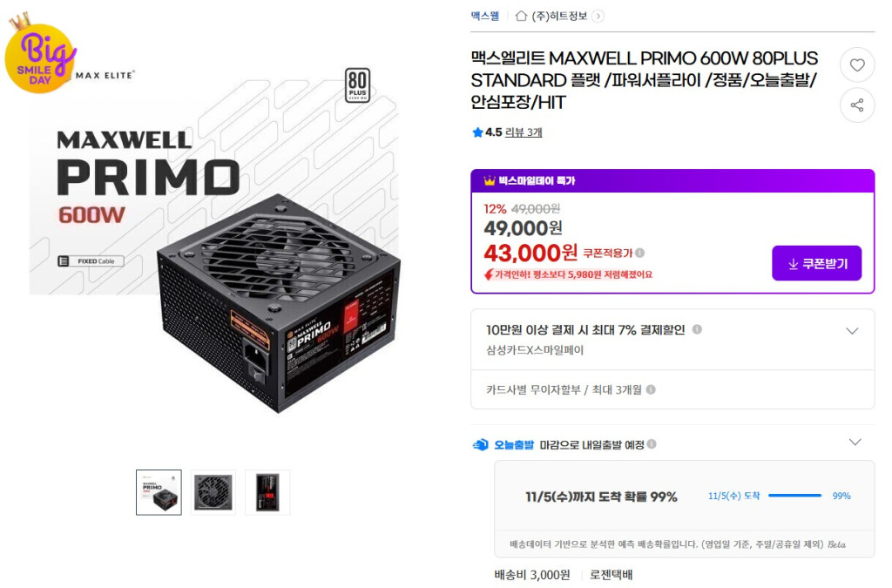892x588 pixels.
Task: Click the blue 오늘출발 delivery icon
Action: tap(481, 444)
